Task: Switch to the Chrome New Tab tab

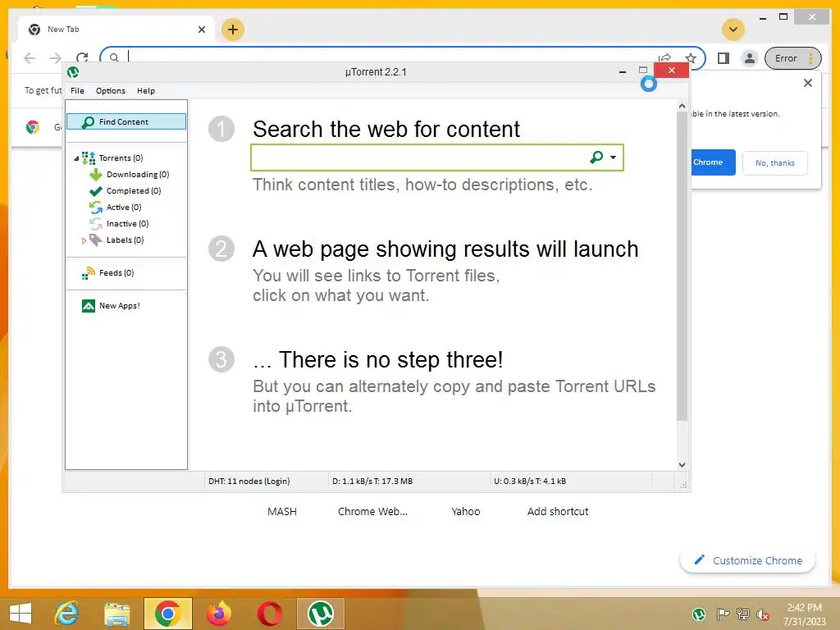Action: (116, 30)
